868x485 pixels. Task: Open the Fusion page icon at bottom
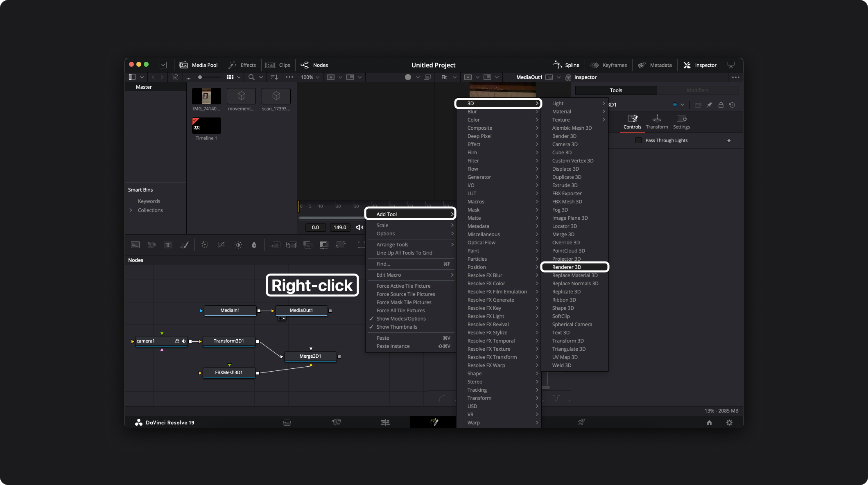434,422
